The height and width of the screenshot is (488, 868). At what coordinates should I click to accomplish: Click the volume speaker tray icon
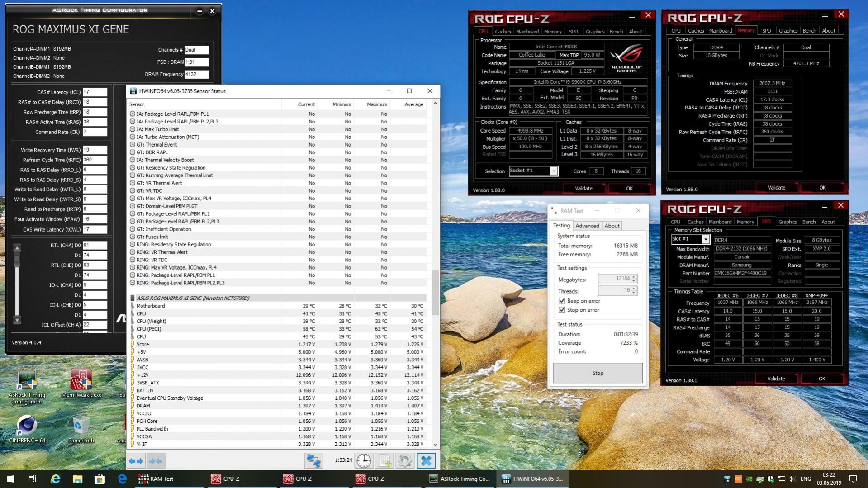click(x=792, y=479)
